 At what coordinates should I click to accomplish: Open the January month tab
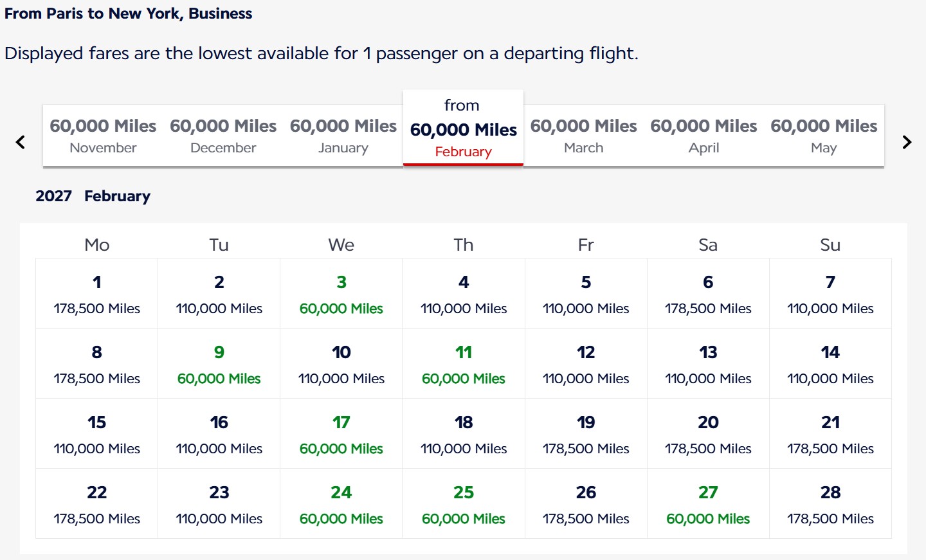[343, 136]
